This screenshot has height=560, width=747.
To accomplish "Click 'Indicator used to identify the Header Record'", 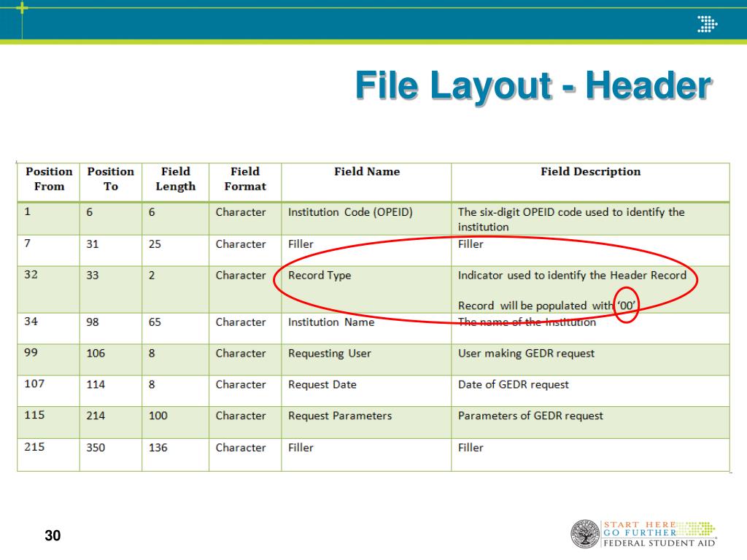I will pos(572,275).
